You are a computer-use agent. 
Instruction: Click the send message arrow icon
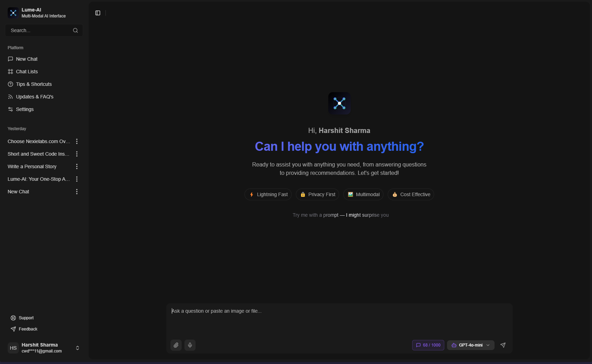503,345
